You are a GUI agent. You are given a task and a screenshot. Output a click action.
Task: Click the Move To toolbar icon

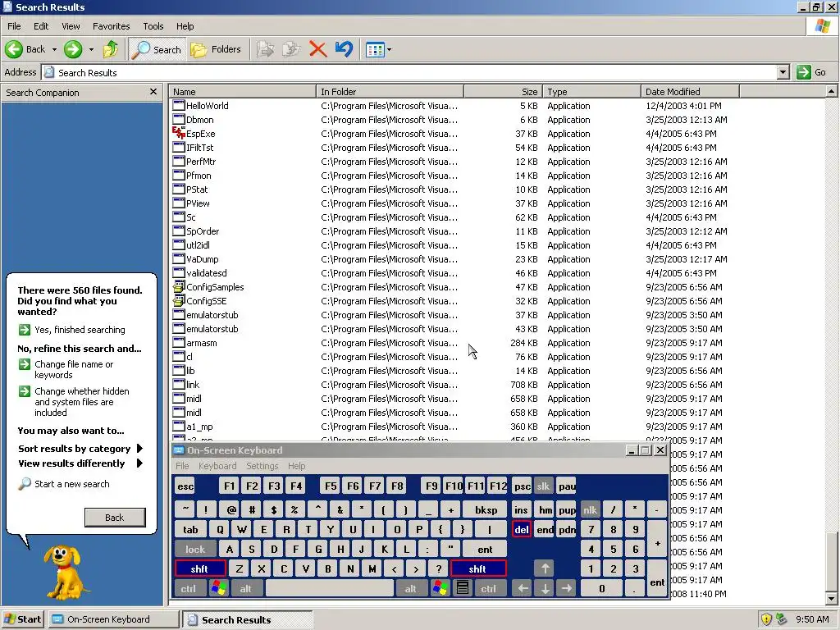click(265, 49)
